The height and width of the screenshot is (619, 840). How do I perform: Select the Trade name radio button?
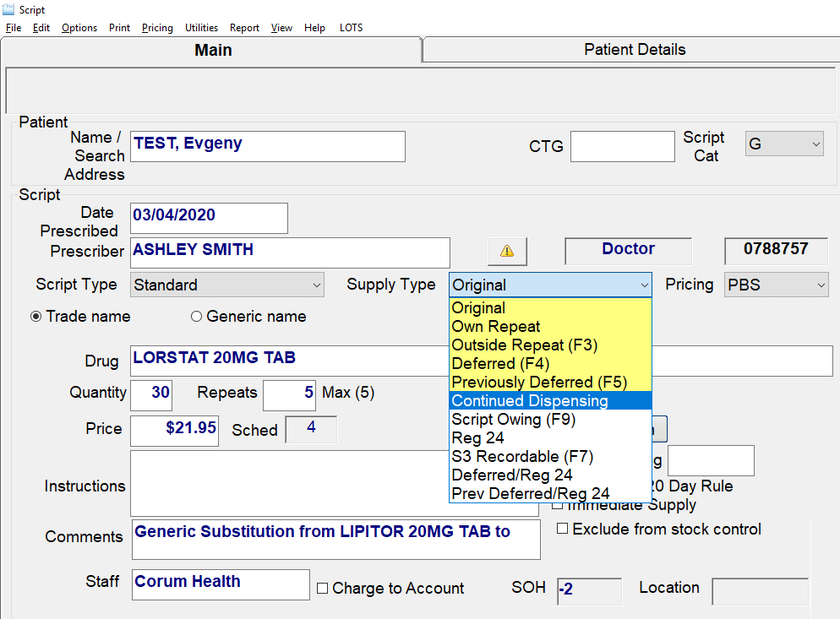[36, 317]
